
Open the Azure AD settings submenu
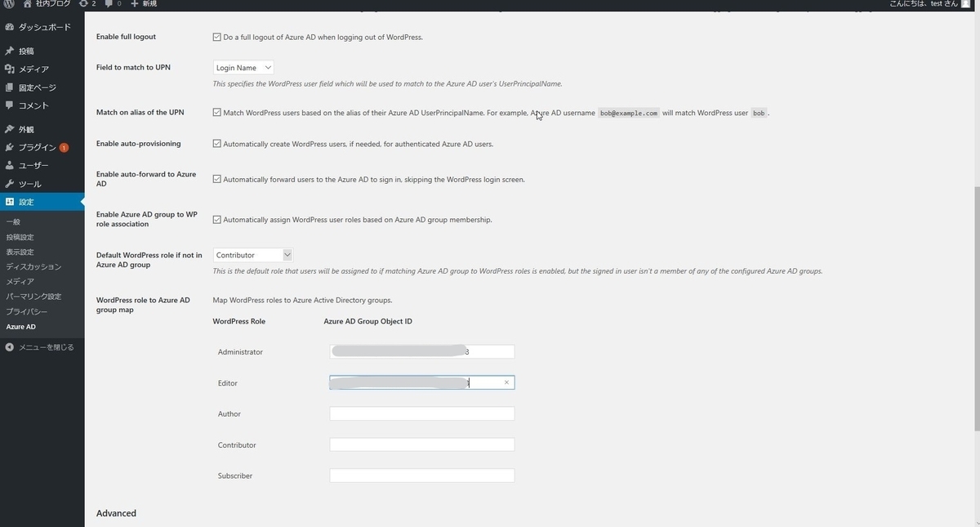click(21, 327)
